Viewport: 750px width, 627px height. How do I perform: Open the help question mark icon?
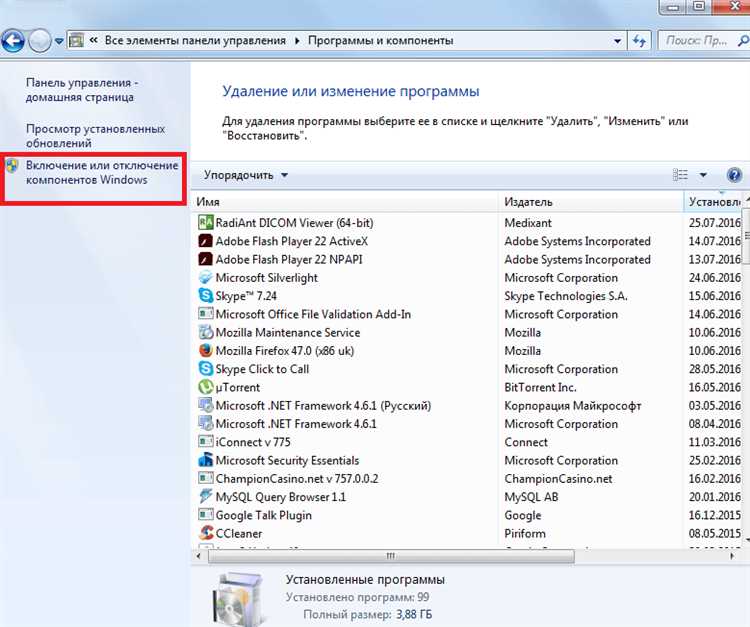click(x=734, y=175)
